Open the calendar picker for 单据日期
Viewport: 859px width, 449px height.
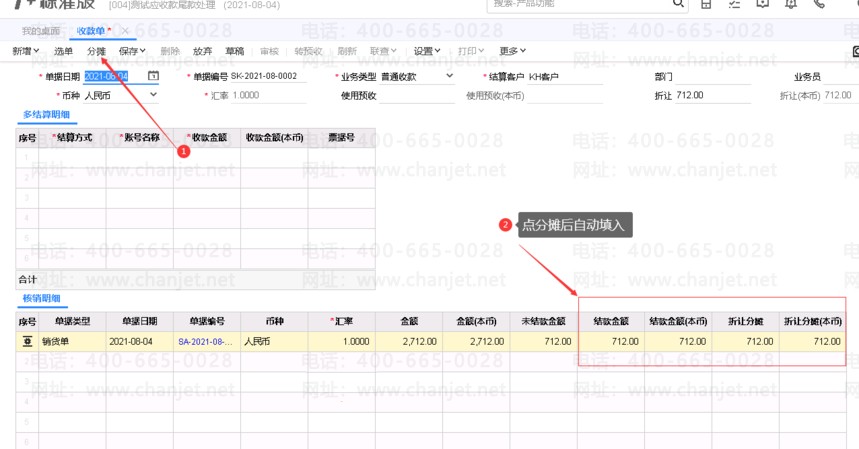(153, 76)
